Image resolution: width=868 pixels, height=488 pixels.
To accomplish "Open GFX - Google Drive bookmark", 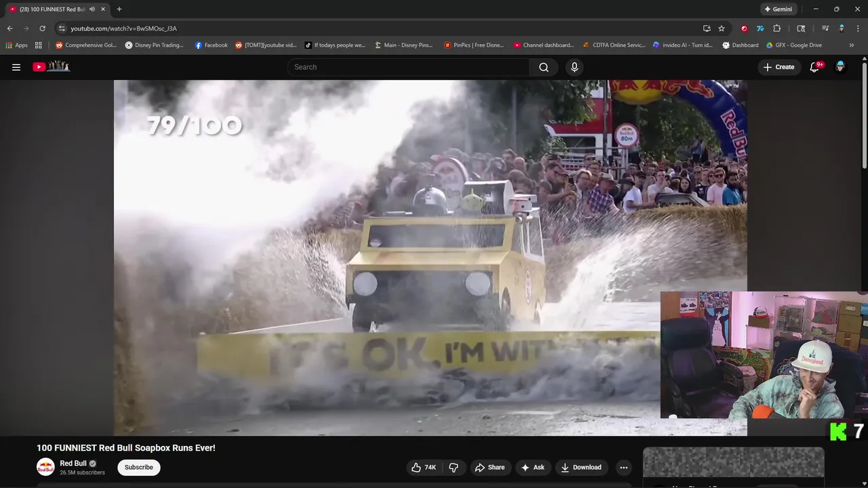I will coord(794,45).
